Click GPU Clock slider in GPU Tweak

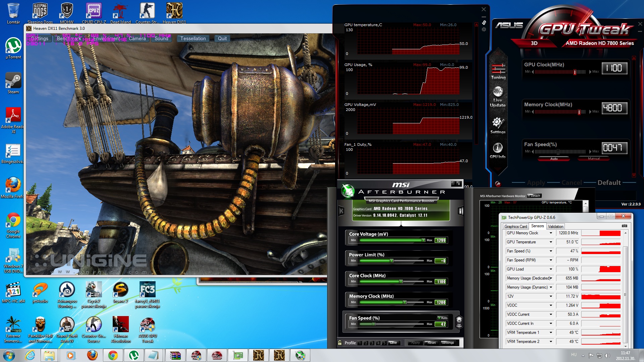point(560,72)
